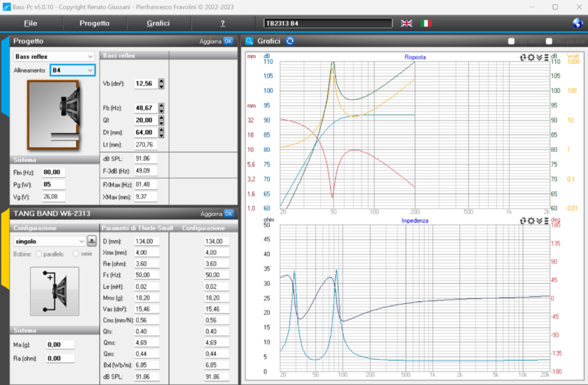The image size is (588, 385).
Task: Open the globe web icon
Action: pos(576,24)
